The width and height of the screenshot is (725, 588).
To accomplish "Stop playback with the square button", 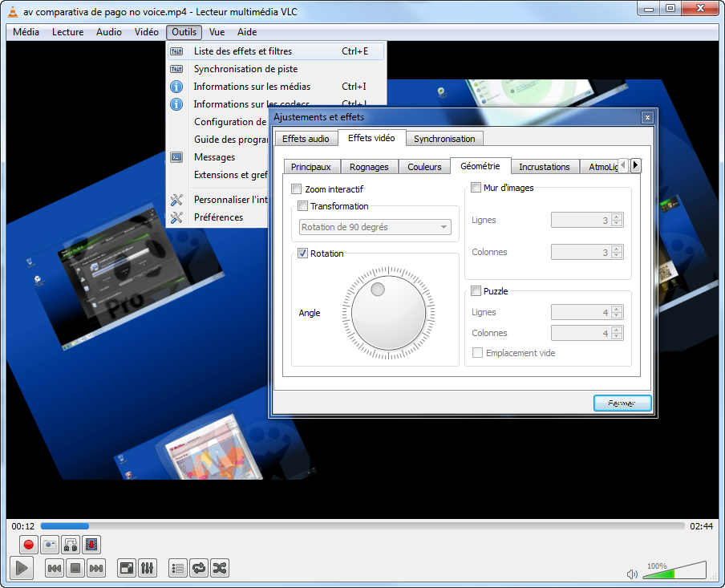I will point(75,569).
